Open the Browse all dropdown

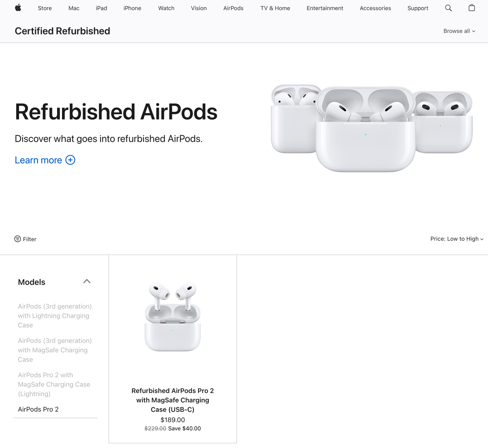click(x=459, y=31)
